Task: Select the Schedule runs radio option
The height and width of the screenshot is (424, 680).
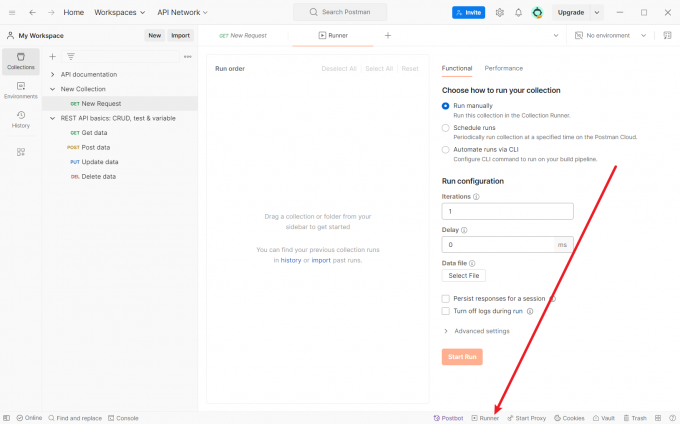Action: [x=446, y=128]
